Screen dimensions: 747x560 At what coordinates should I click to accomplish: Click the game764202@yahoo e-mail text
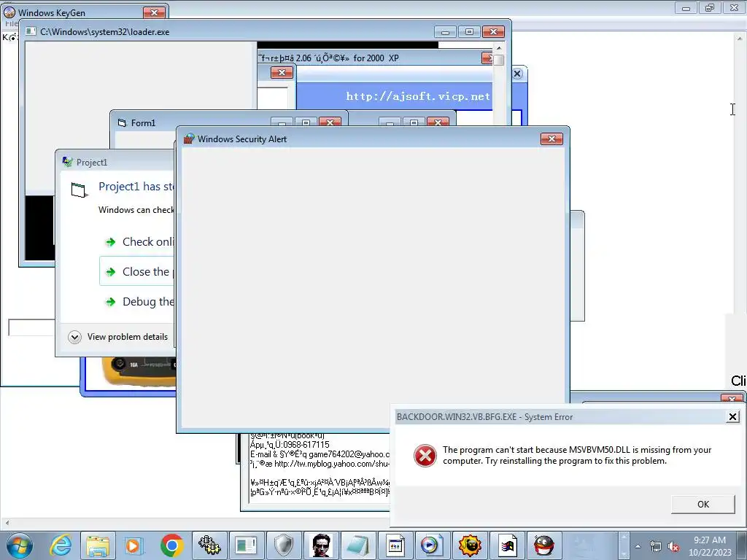(x=349, y=454)
